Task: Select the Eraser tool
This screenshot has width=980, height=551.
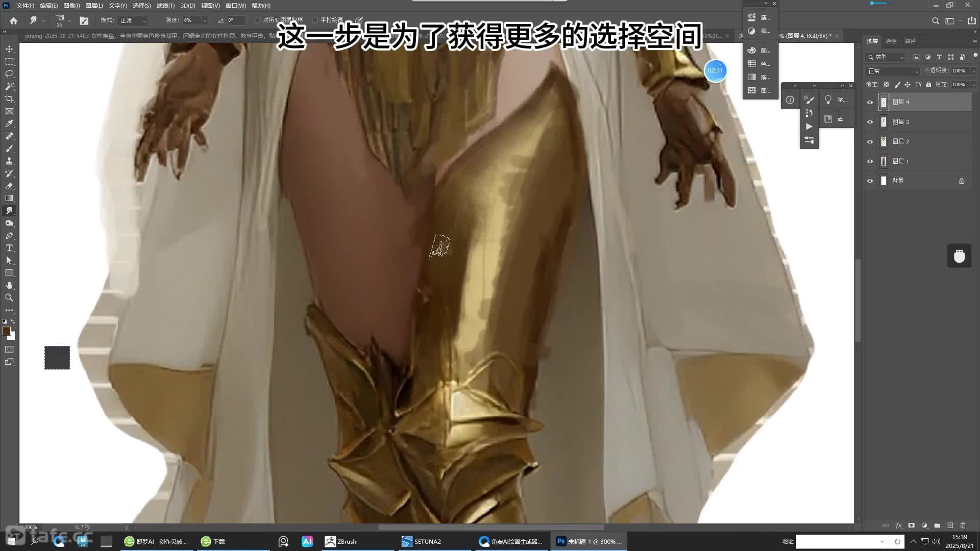Action: click(9, 186)
